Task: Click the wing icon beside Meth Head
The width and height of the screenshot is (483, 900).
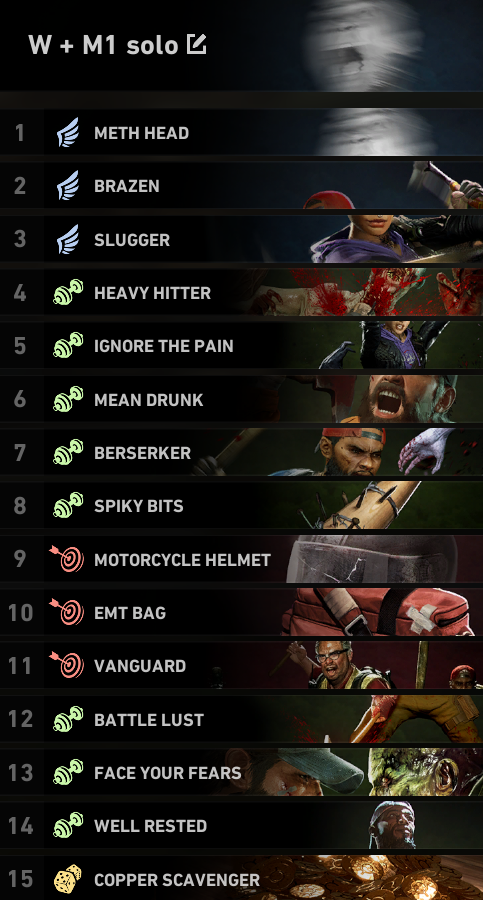Action: [x=68, y=133]
